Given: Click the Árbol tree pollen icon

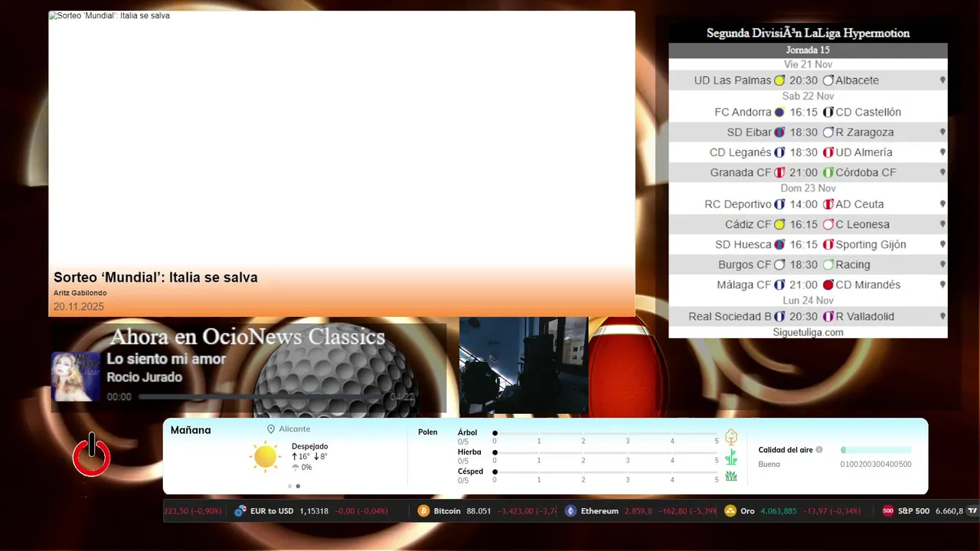Looking at the screenshot, I should [731, 437].
